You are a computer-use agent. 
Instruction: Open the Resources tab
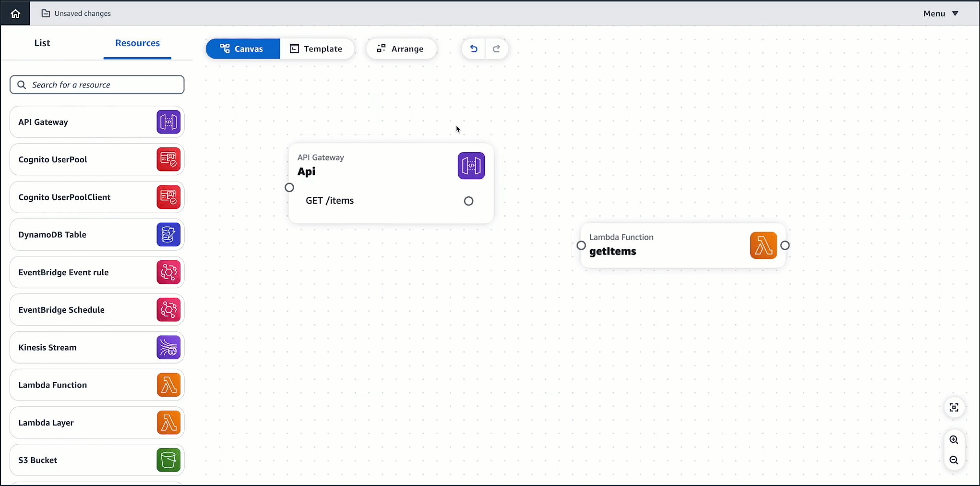point(137,43)
